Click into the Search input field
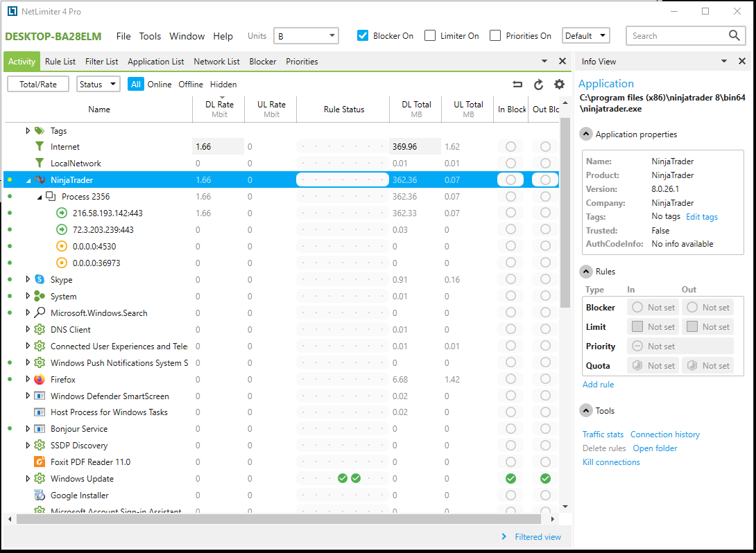Screen dimensions: 756x553 click(678, 35)
